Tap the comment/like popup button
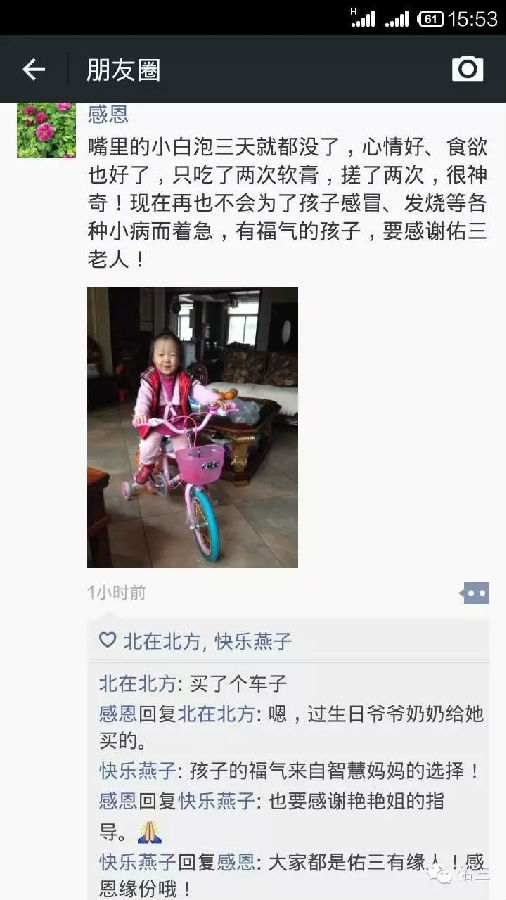Screen dimensions: 506x900 click(x=474, y=593)
